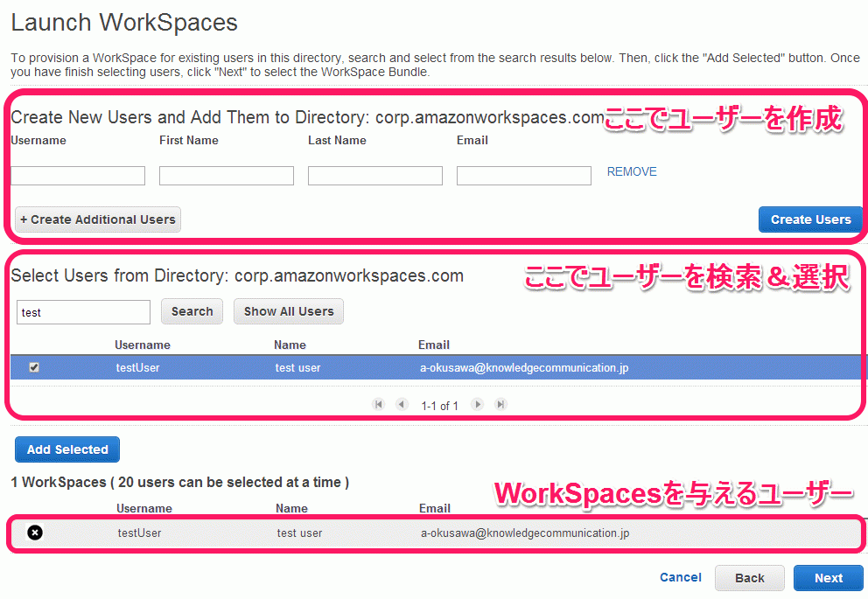
Task: Click the Create Users button
Action: [x=810, y=219]
